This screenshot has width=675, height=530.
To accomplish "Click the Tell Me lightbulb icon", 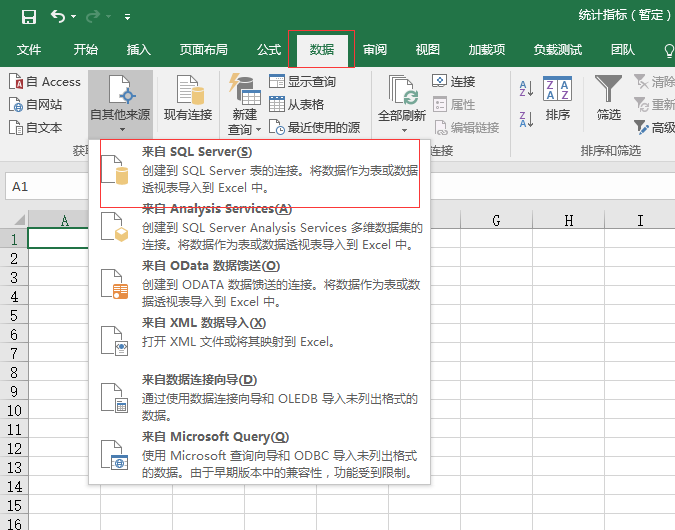I will [669, 50].
